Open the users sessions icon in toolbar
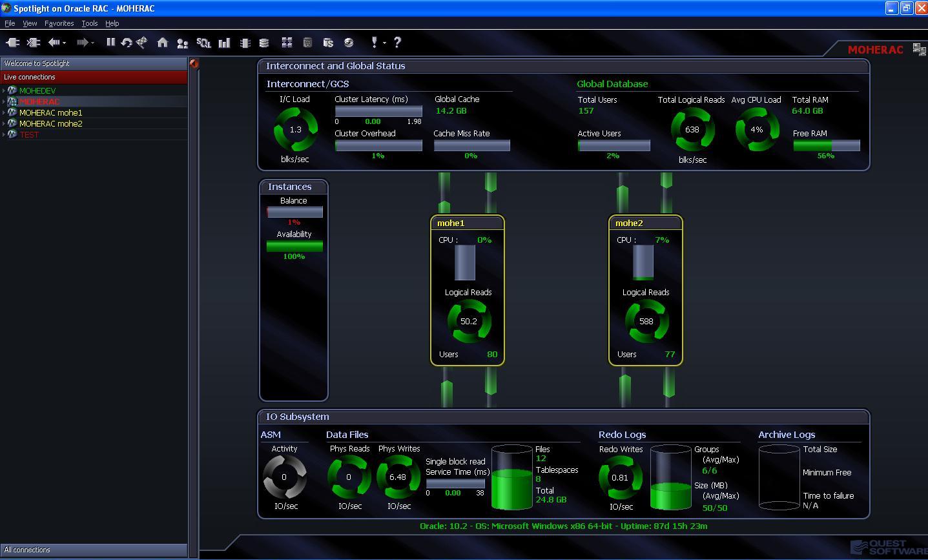 (x=183, y=43)
